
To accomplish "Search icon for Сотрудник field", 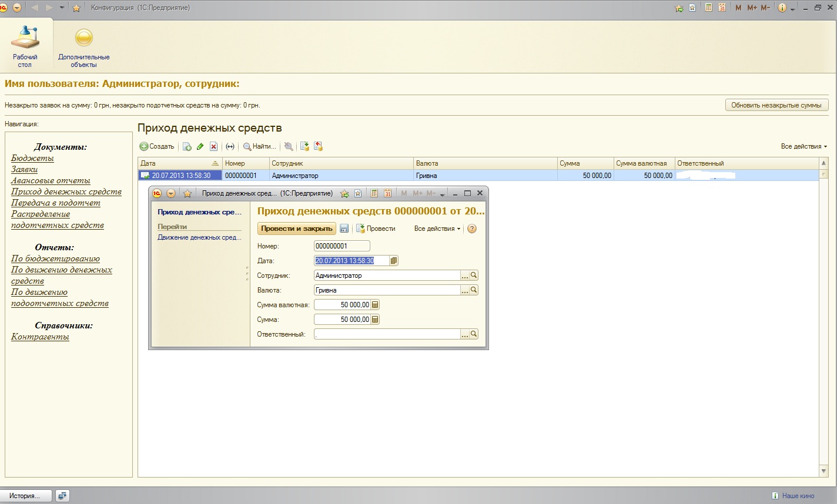I will [x=474, y=275].
